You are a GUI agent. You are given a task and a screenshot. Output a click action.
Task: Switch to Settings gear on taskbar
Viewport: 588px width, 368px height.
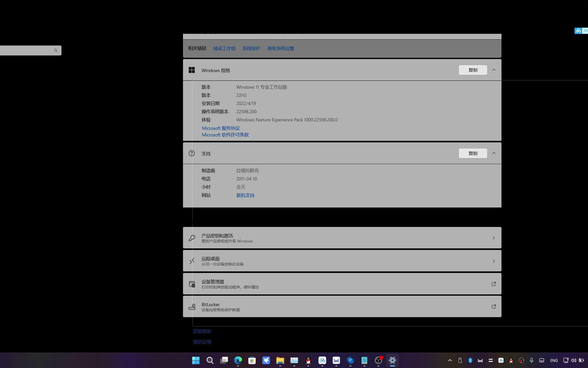click(x=393, y=360)
